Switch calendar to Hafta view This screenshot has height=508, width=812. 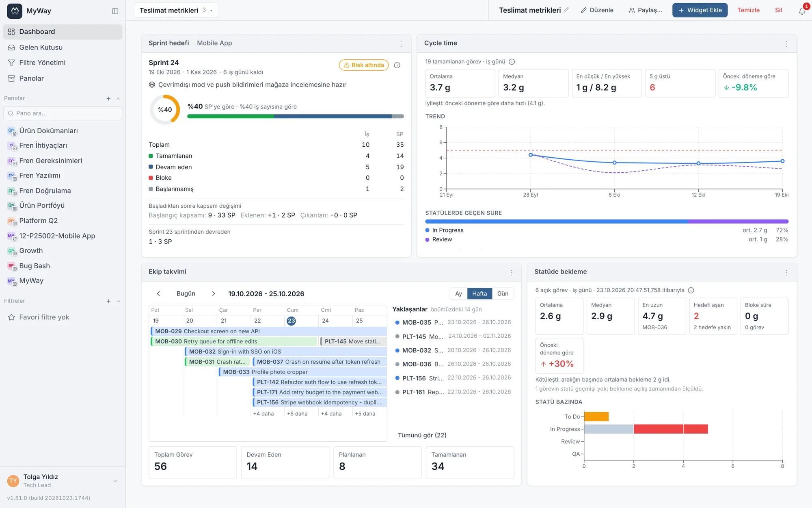[x=479, y=294]
